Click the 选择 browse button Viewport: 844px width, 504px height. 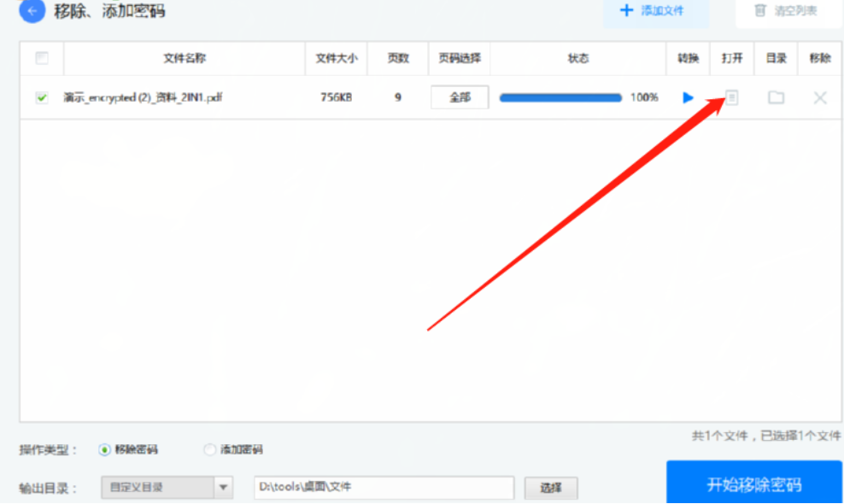coord(551,488)
